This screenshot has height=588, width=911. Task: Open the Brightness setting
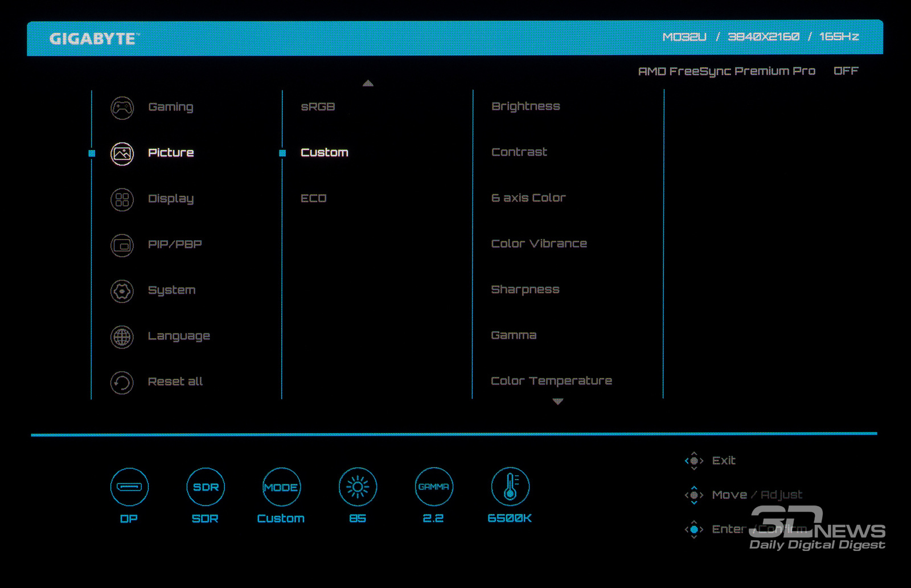tap(526, 106)
